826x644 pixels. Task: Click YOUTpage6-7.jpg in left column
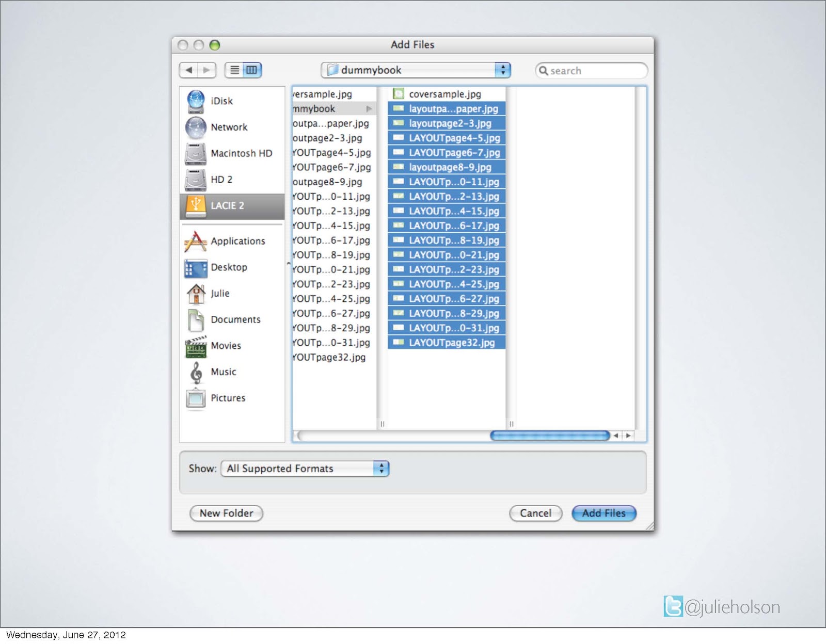[x=335, y=167]
